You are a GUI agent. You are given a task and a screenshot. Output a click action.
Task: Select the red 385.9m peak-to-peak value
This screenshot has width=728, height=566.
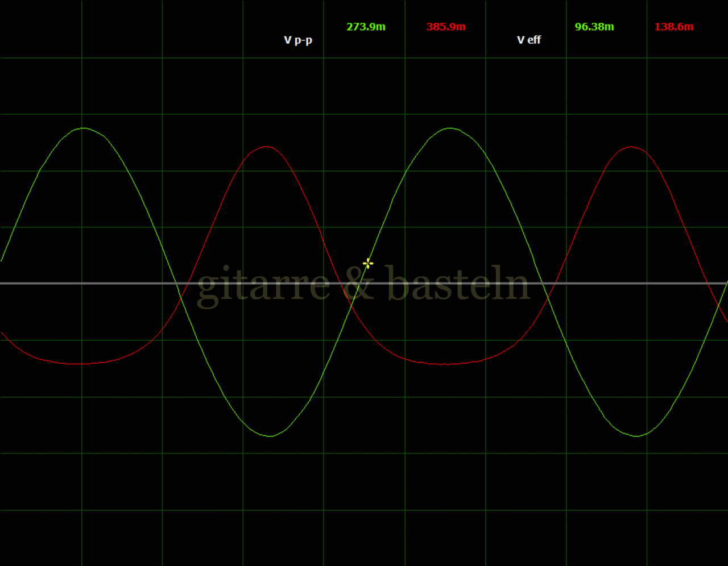pyautogui.click(x=446, y=27)
